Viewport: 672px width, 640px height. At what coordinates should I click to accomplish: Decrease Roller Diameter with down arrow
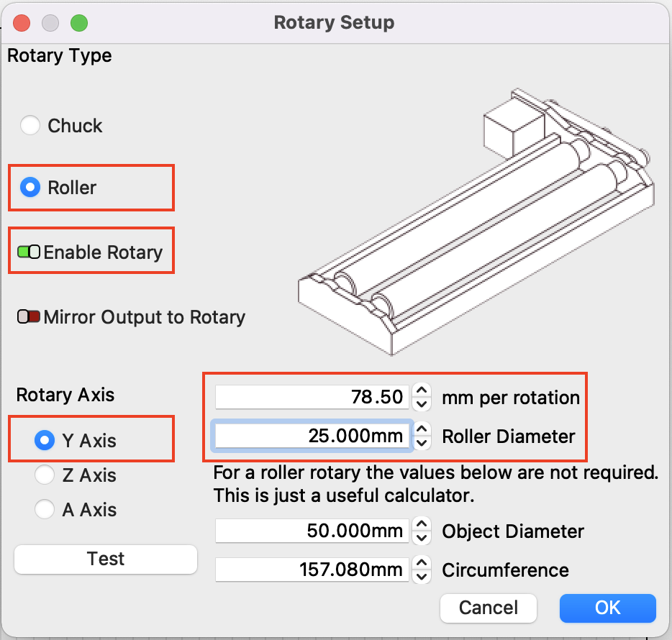click(x=422, y=443)
